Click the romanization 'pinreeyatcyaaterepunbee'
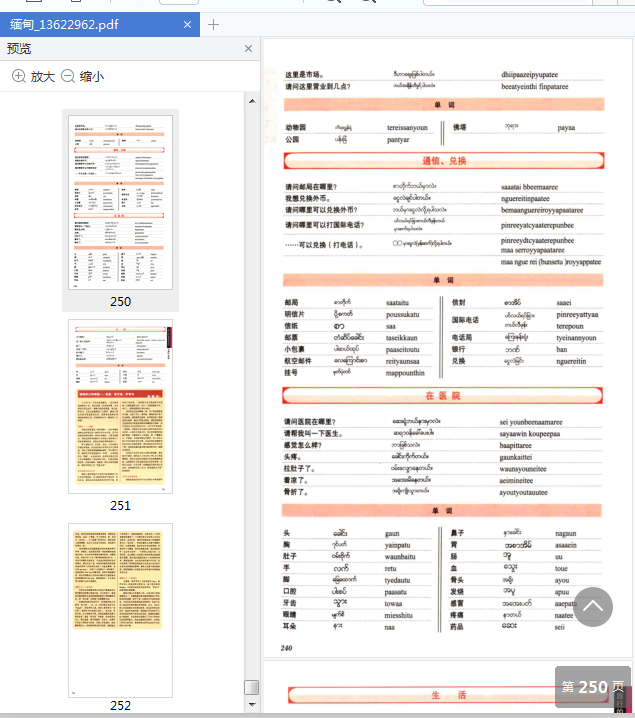The width and height of the screenshot is (635, 718). click(537, 225)
